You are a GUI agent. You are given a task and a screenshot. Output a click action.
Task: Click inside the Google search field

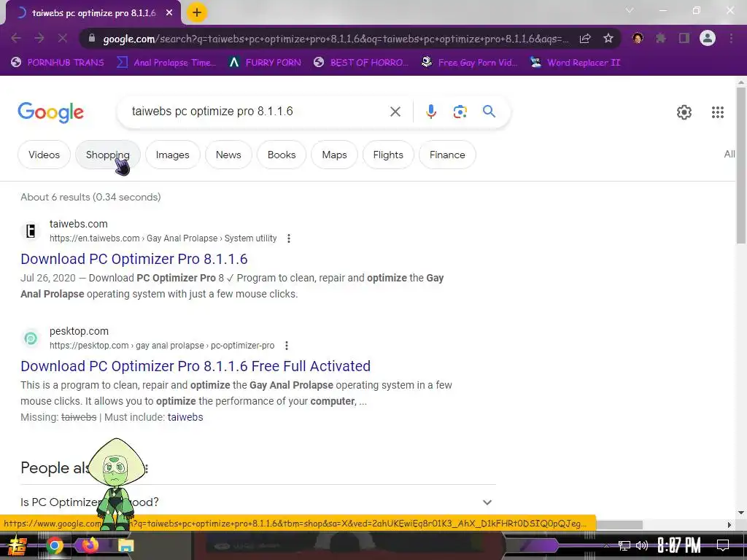[258, 112]
